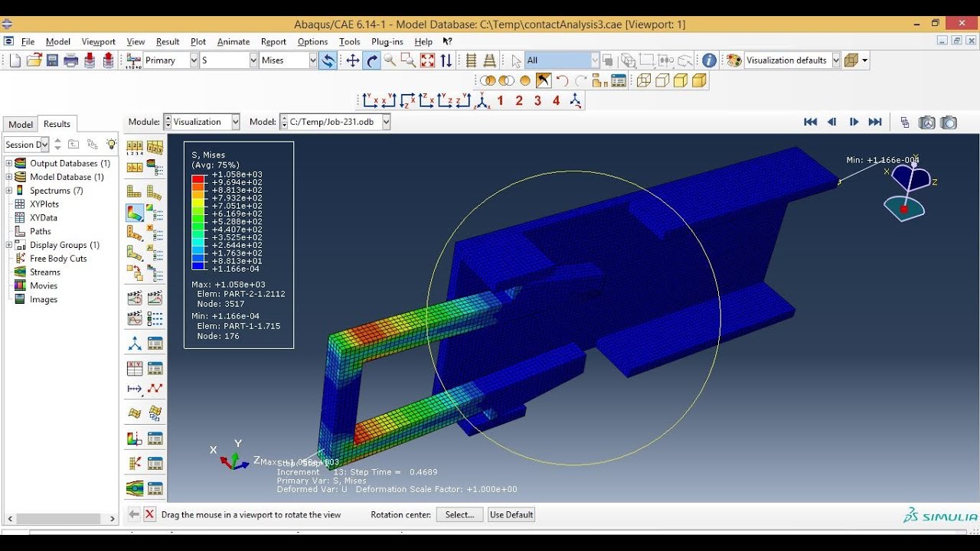Select XYPlots in results tree
The height and width of the screenshot is (551, 980).
[x=44, y=204]
